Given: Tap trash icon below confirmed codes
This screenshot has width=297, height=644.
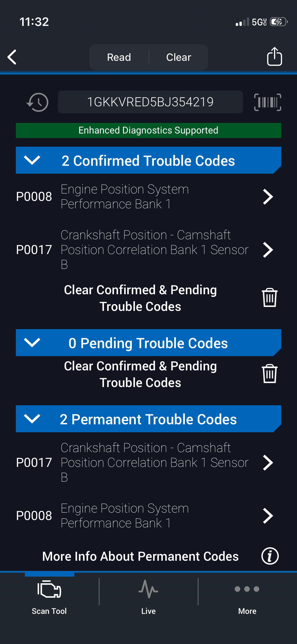Looking at the screenshot, I should (x=269, y=298).
